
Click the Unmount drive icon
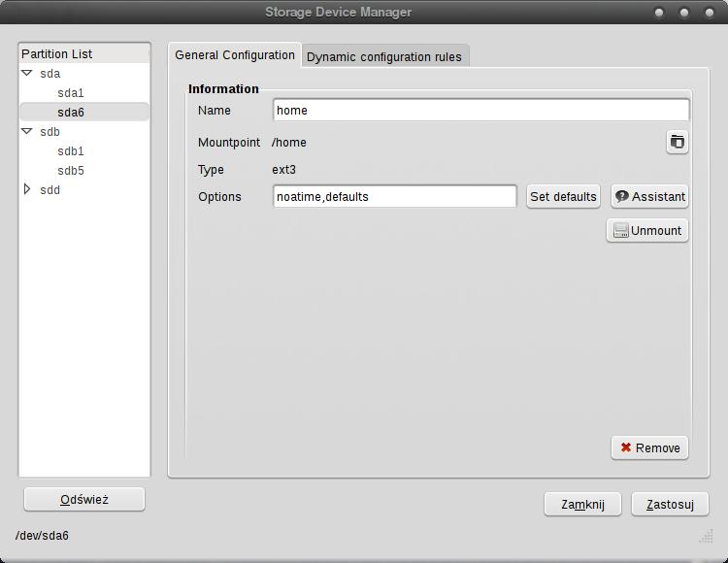(x=621, y=231)
